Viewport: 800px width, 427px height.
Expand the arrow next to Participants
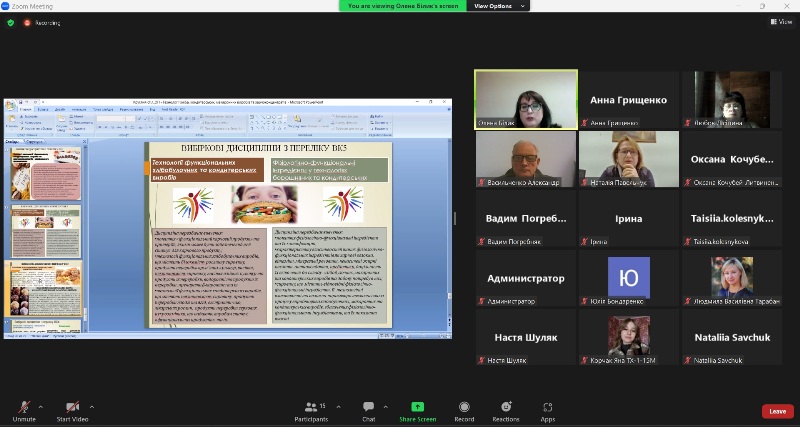[x=339, y=406]
